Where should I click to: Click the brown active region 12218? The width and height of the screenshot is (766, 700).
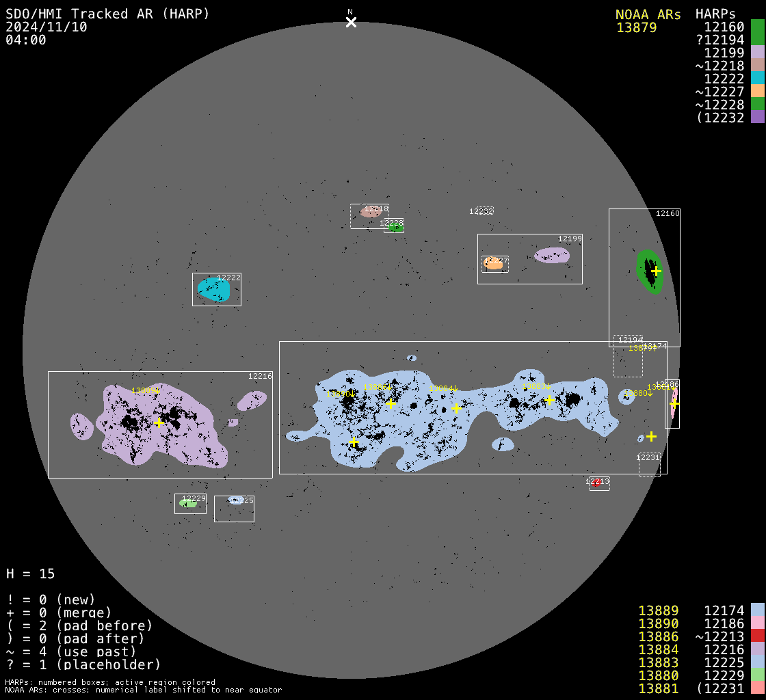369,213
